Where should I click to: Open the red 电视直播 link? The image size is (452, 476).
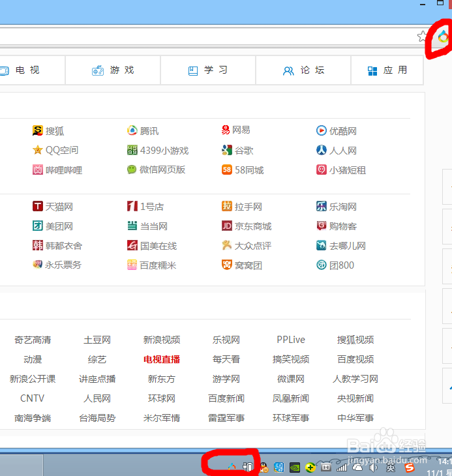162,359
